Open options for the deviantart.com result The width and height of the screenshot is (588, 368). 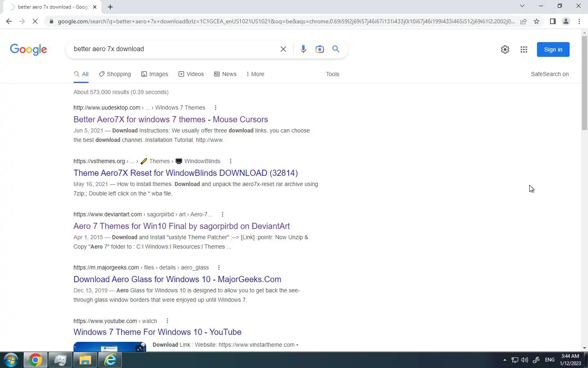(x=223, y=214)
